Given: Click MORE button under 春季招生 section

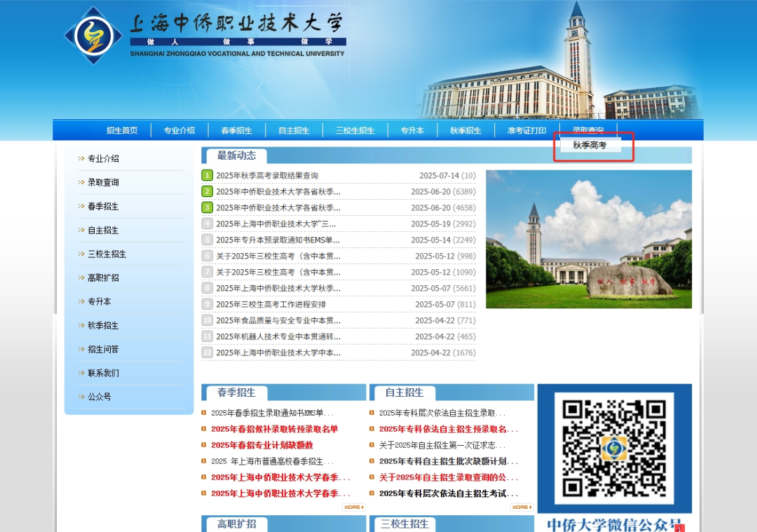Looking at the screenshot, I should [354, 507].
